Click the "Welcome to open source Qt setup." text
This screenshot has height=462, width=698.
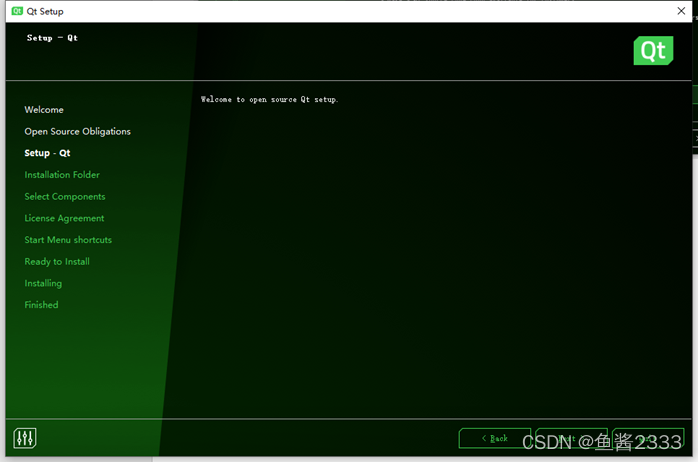(269, 99)
